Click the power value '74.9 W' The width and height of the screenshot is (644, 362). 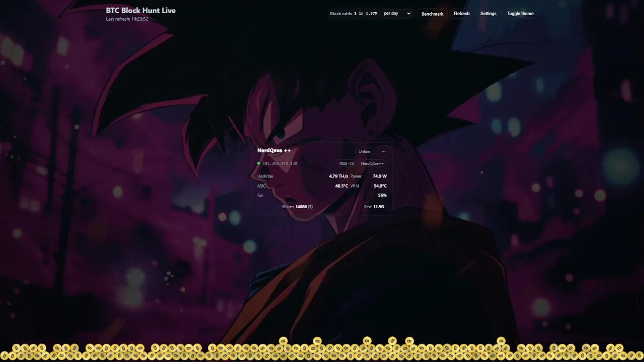380,176
